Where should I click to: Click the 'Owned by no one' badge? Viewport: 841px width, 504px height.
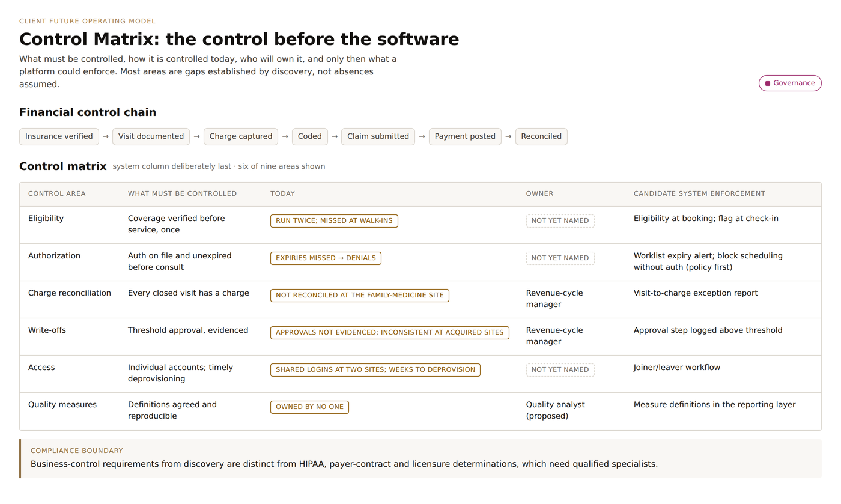tap(309, 407)
